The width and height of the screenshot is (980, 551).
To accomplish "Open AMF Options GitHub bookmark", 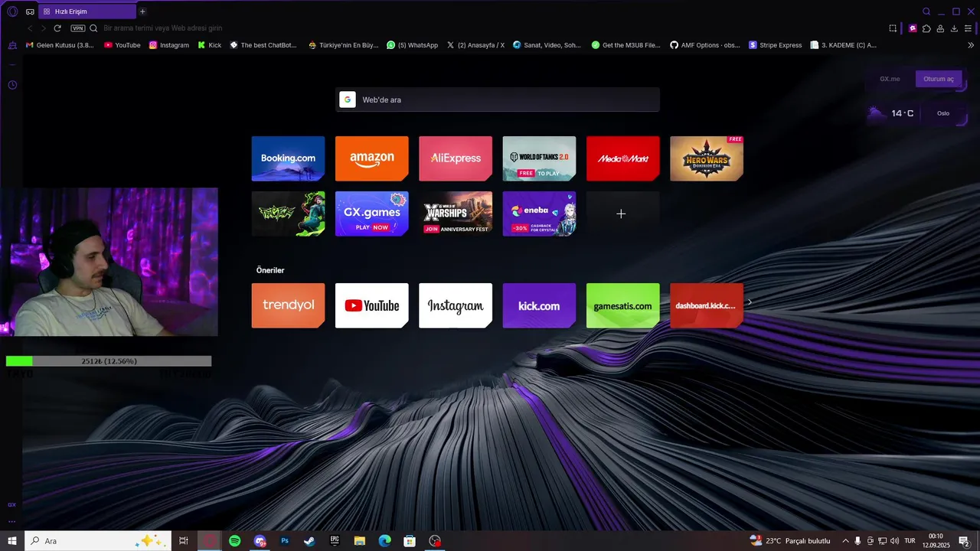I will point(705,45).
